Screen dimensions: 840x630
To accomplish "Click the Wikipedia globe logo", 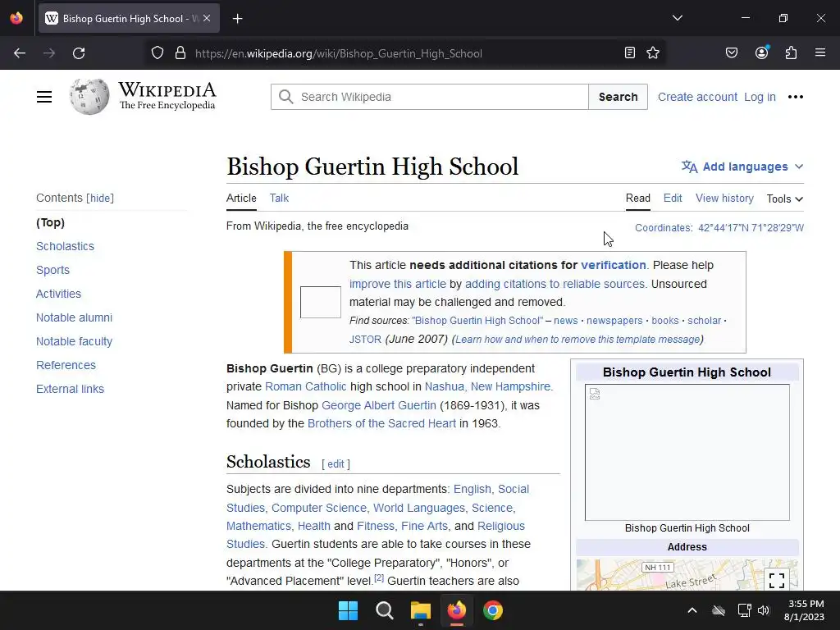I will click(89, 97).
